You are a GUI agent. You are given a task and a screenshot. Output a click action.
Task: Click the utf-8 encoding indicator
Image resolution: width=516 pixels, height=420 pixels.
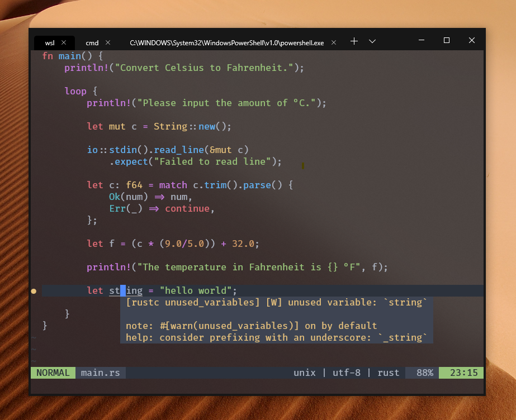(x=347, y=373)
